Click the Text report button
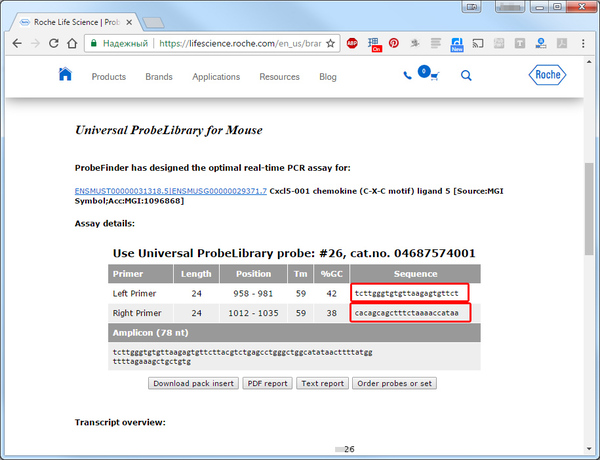Screen dimensions: 600x460 tap(322, 383)
